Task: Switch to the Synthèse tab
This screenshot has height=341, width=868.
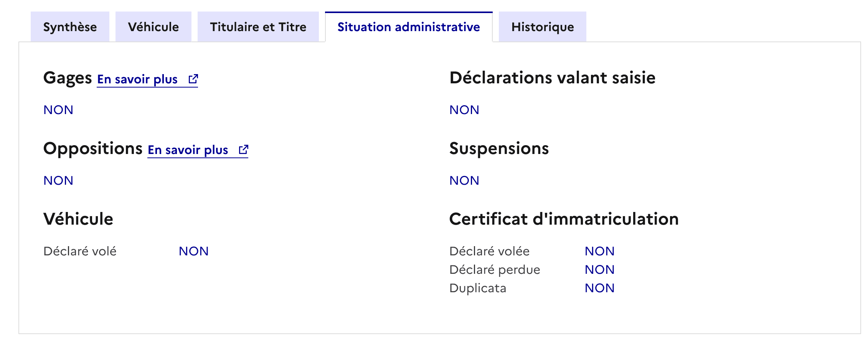Action: [71, 26]
